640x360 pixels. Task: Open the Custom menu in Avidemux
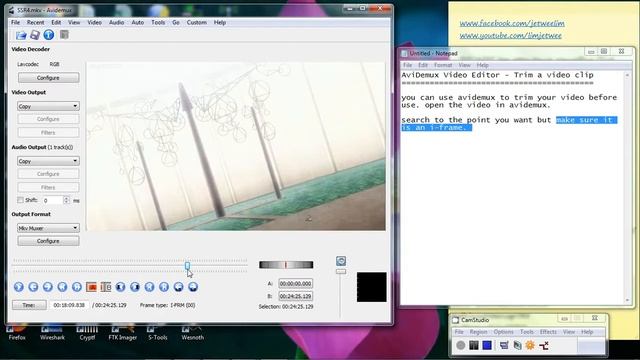click(197, 22)
